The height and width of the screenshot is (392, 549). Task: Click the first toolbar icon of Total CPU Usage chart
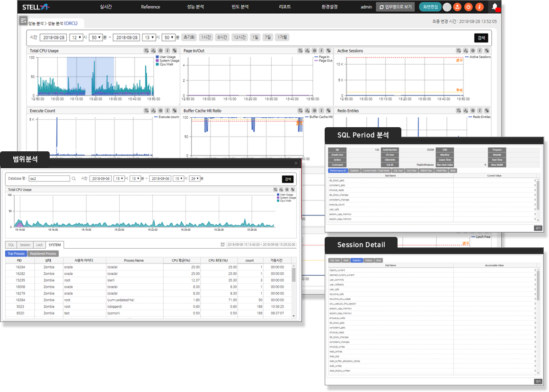pyautogui.click(x=146, y=51)
